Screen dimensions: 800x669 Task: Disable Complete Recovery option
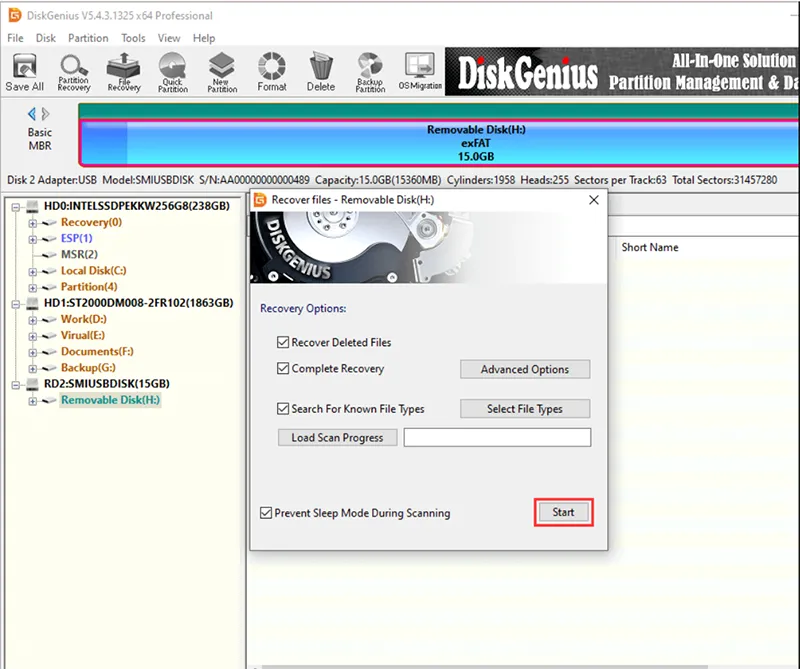coord(284,369)
